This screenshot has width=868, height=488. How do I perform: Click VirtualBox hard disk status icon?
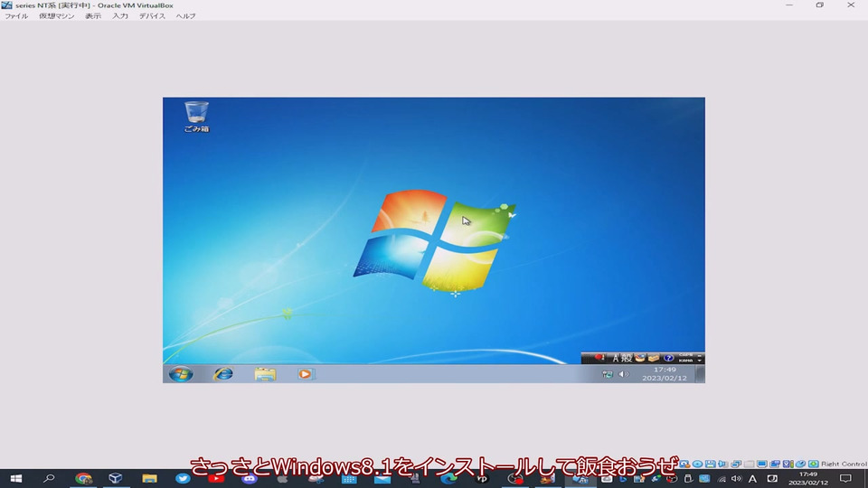(x=684, y=465)
